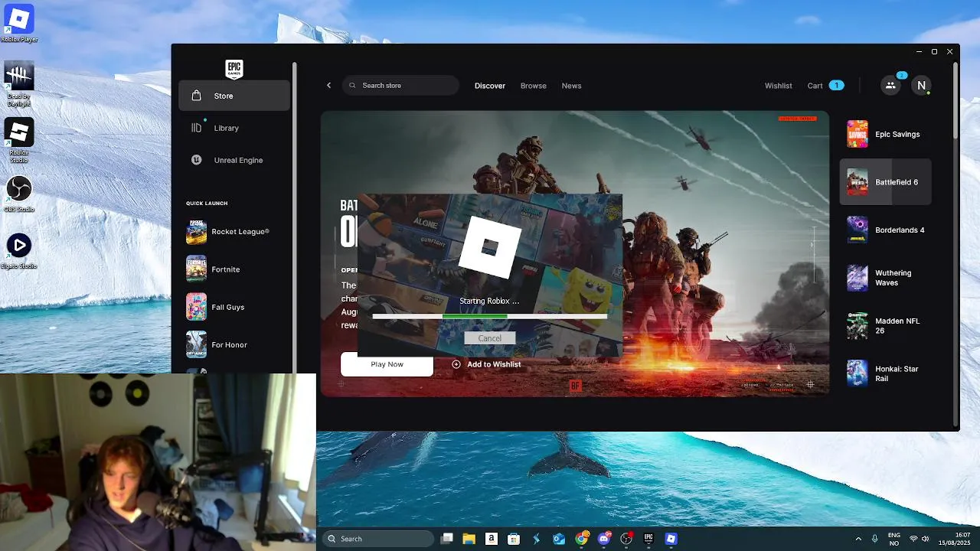Open Task View on the taskbar
Image resolution: width=980 pixels, height=551 pixels.
(x=447, y=539)
